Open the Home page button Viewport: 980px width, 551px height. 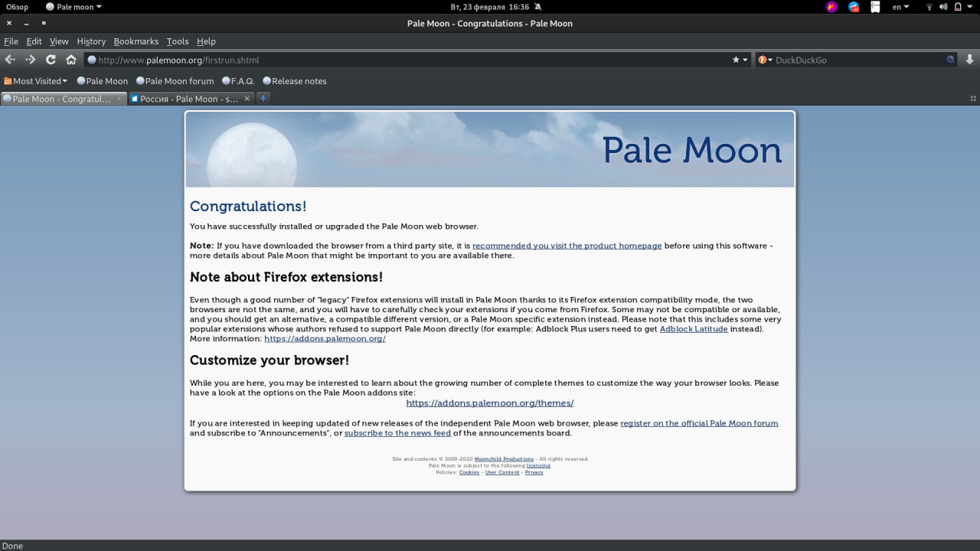pos(71,60)
